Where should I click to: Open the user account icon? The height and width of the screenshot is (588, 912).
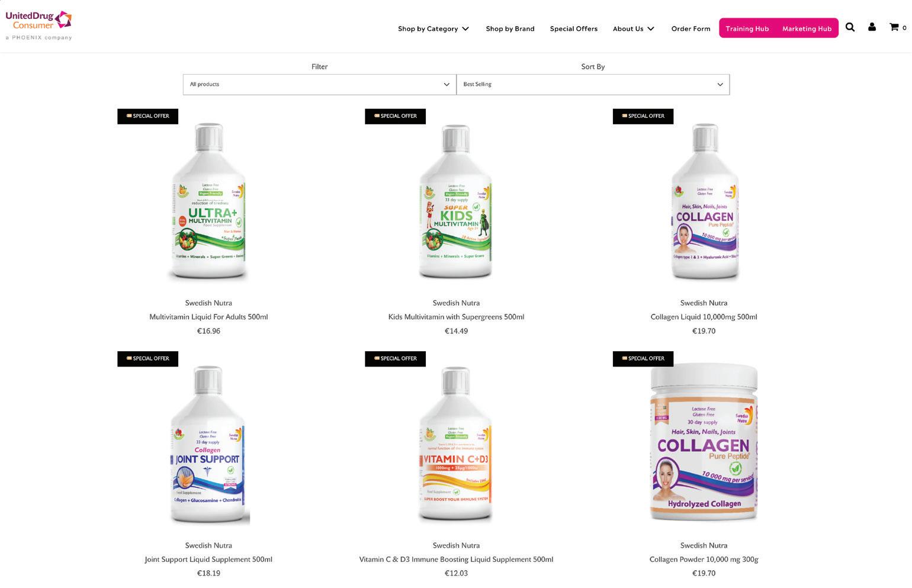coord(872,27)
